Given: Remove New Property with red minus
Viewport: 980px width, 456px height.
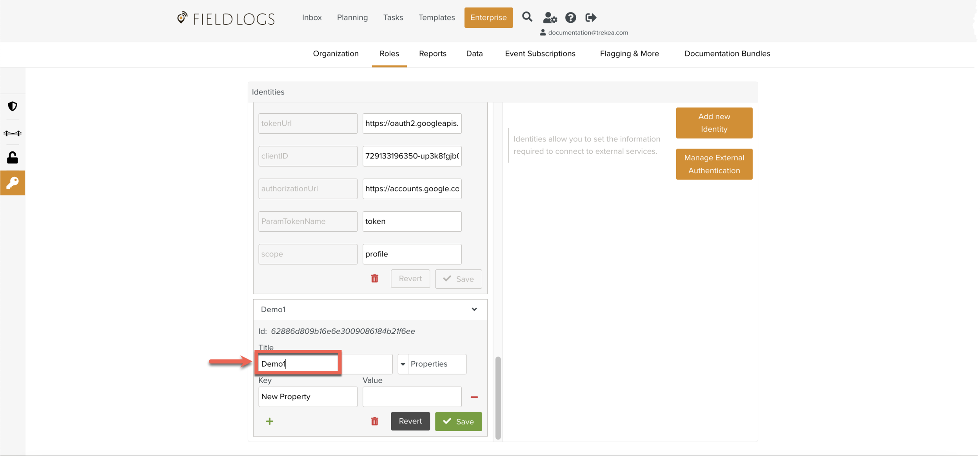Looking at the screenshot, I should (x=474, y=397).
